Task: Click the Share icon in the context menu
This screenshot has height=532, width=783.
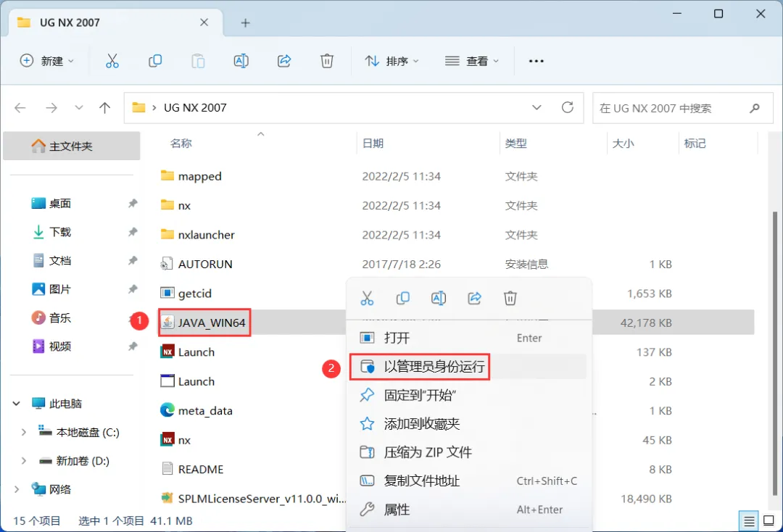Action: click(474, 299)
